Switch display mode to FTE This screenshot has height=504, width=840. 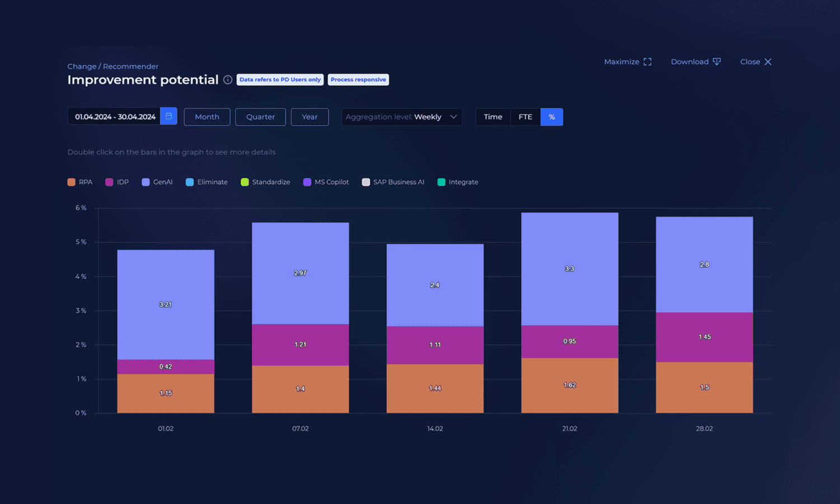click(x=525, y=116)
